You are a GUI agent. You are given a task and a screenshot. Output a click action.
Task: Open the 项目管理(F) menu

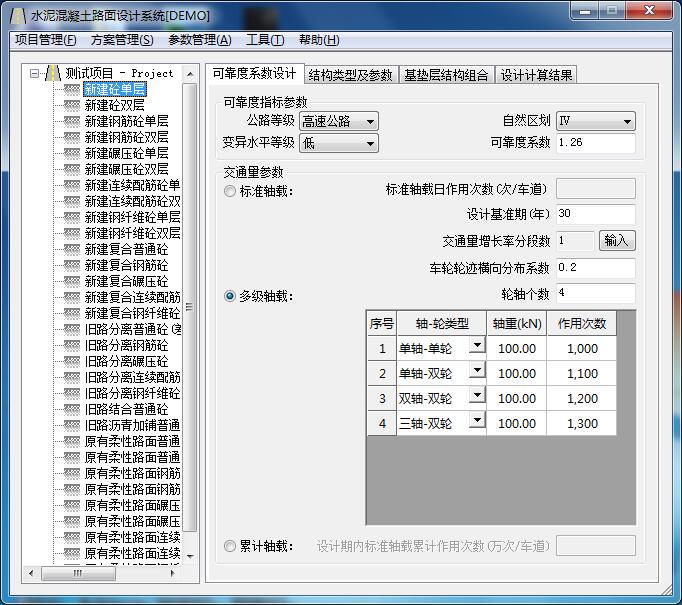[x=46, y=40]
